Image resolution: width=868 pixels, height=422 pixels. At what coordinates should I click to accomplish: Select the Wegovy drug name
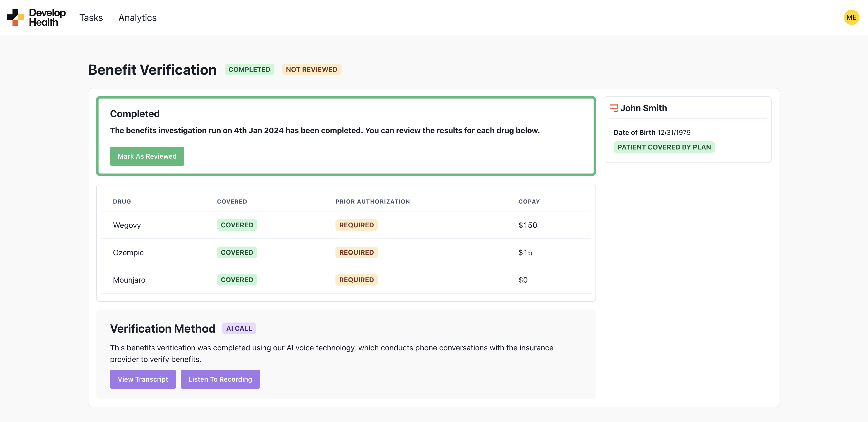(127, 225)
